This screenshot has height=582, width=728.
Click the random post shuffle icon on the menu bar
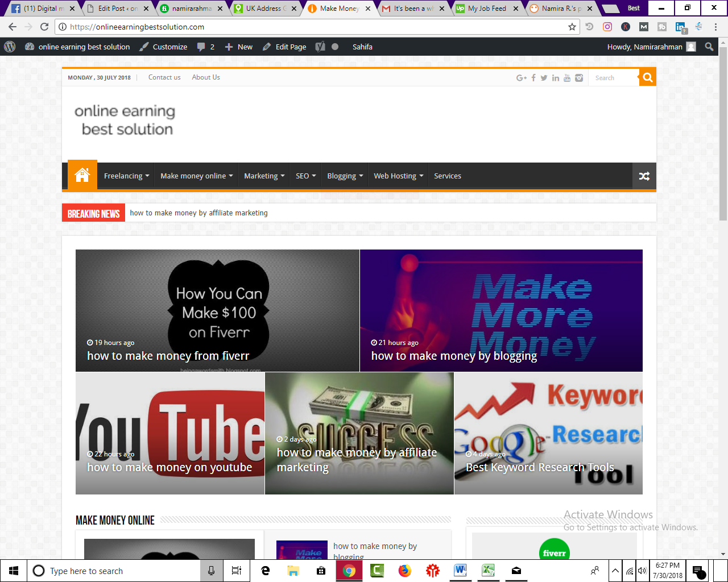[644, 176]
